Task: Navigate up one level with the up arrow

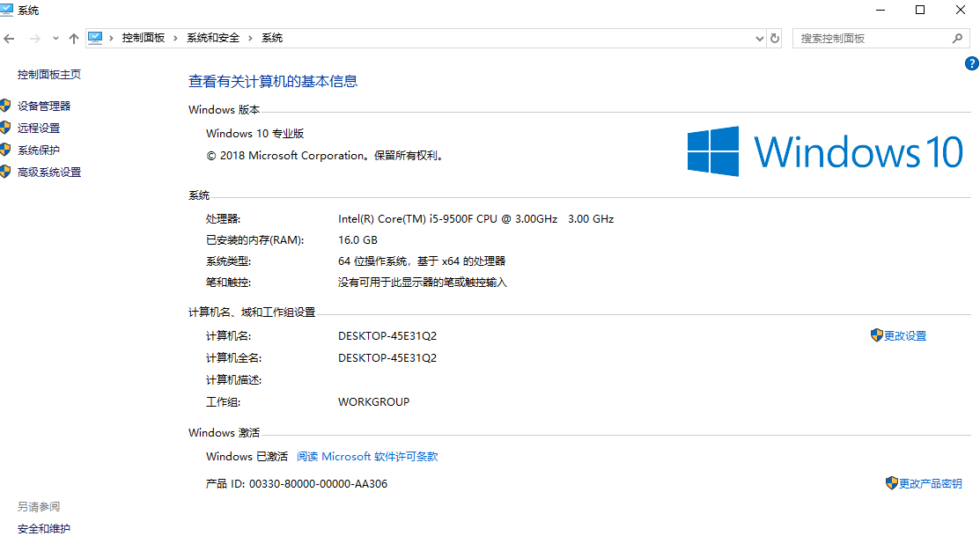Action: pos(74,38)
